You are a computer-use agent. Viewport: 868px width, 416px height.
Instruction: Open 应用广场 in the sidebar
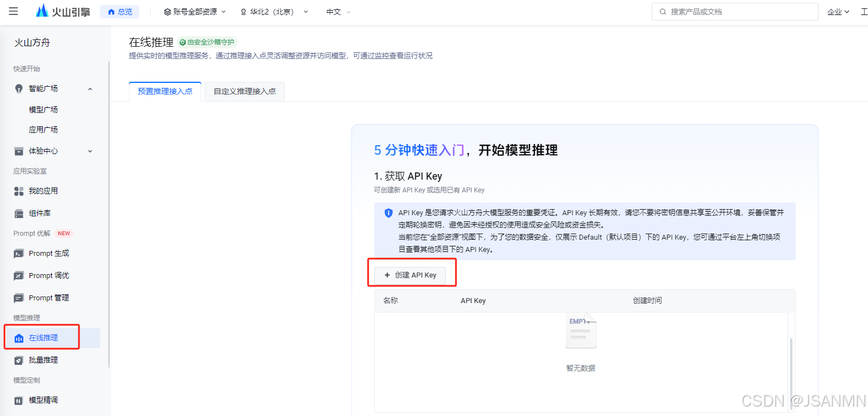coord(43,130)
